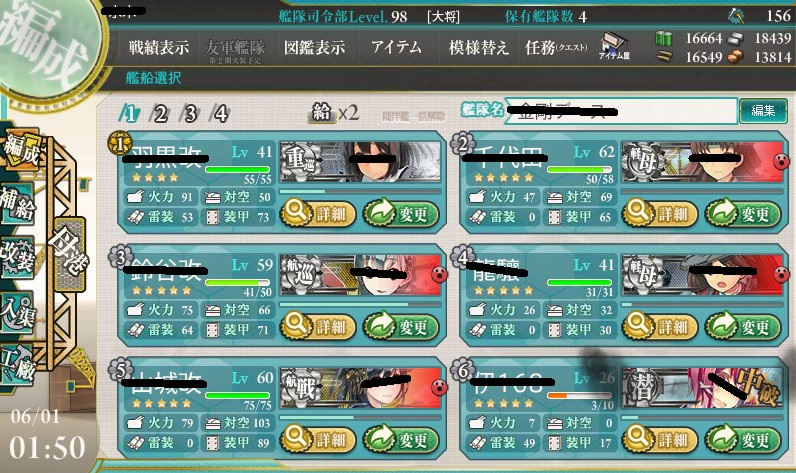Click 詳細 details for ship slot 1

coord(318,213)
